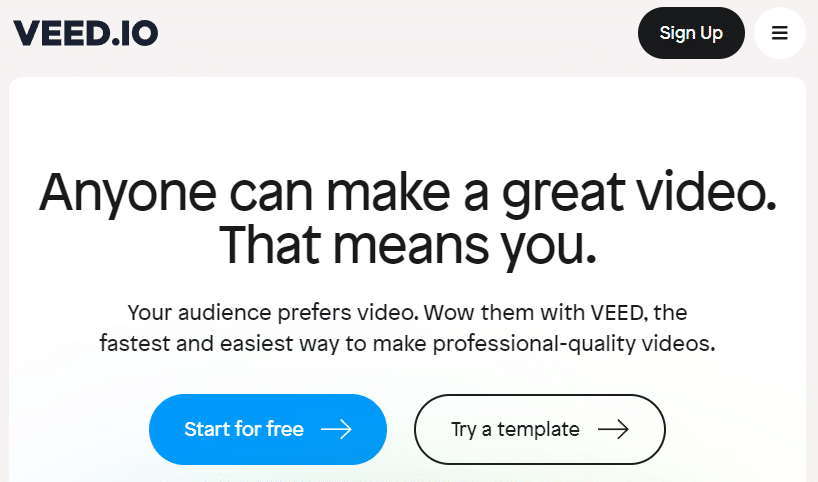The image size is (818, 482).
Task: Click the "IO" part of the logo
Action: (x=138, y=33)
